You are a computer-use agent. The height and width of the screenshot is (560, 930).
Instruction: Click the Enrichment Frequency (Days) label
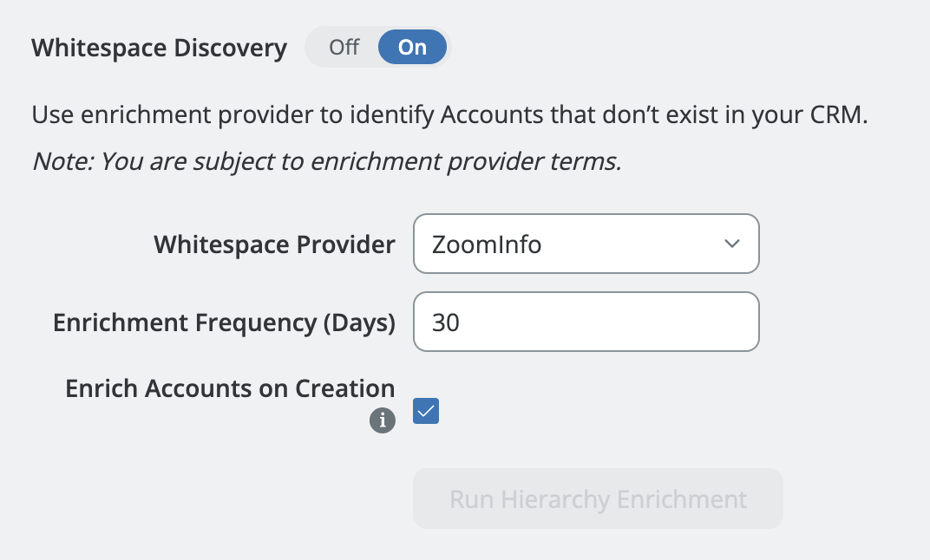(x=224, y=322)
